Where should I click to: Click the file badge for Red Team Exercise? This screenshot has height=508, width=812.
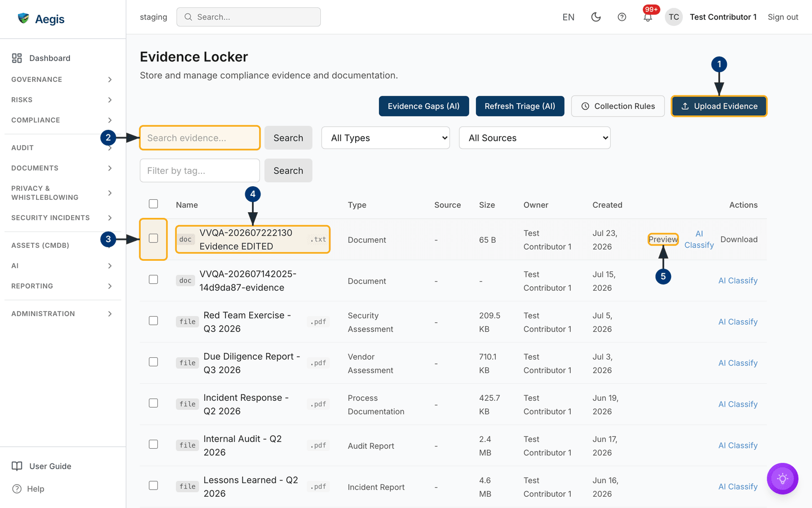tap(187, 322)
